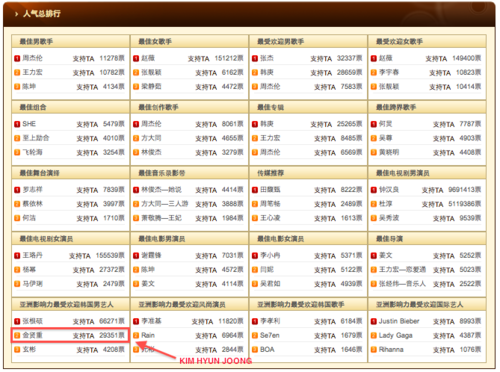Click the name 金贤重

32,335
